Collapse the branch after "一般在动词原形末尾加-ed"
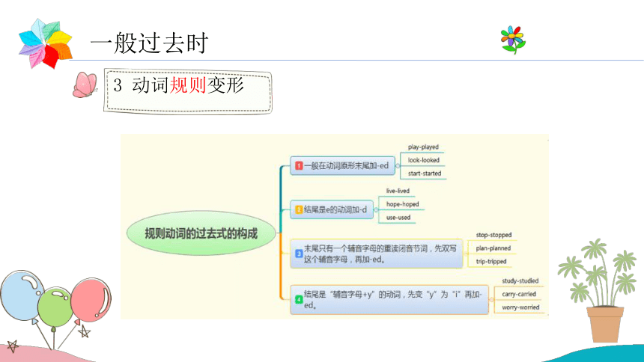Viewport: 644px width, 362px height. [x=398, y=166]
